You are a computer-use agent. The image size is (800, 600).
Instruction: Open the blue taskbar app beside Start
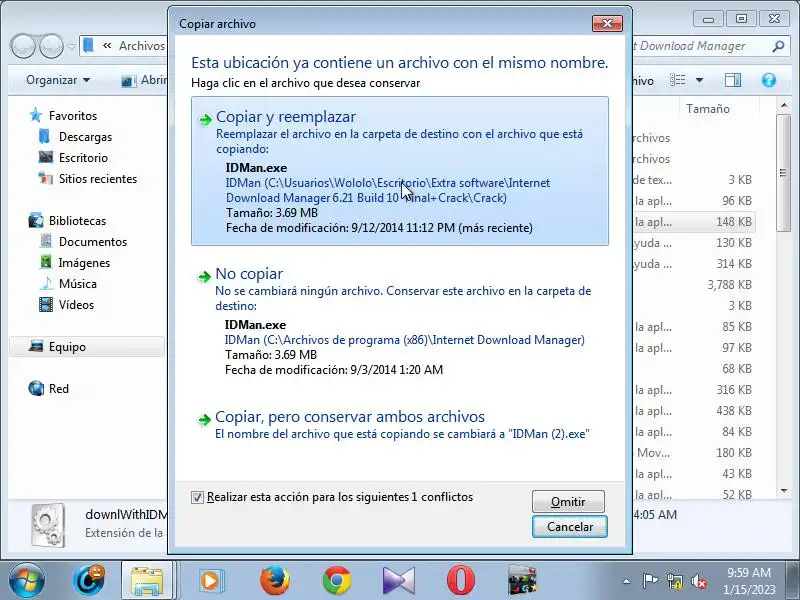pos(88,581)
